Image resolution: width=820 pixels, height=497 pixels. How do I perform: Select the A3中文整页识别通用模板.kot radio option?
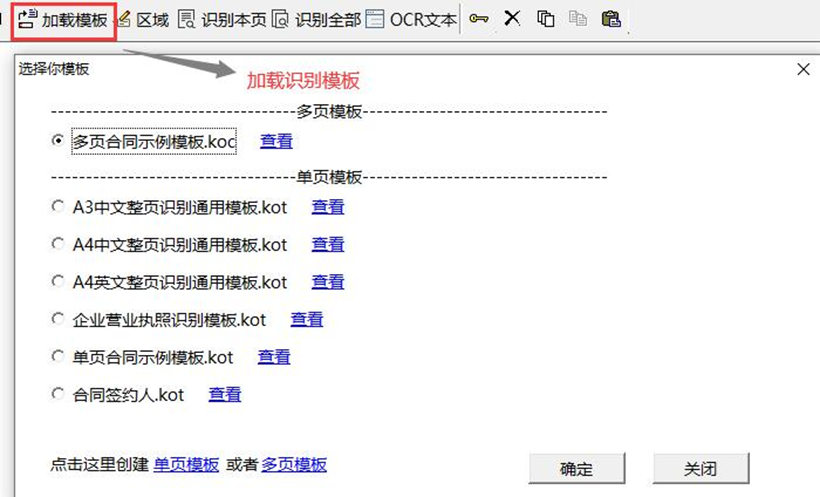tap(58, 206)
